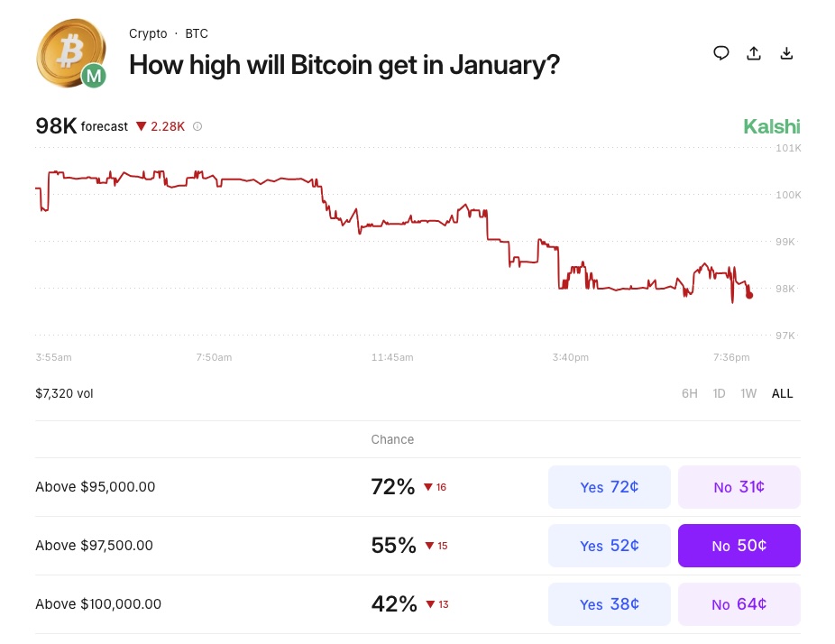Select the 1D time range
The width and height of the screenshot is (835, 644).
[719, 393]
